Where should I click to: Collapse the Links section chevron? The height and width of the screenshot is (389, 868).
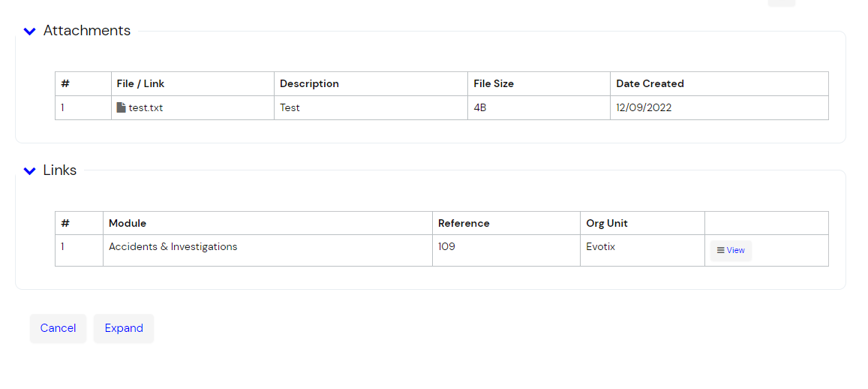click(29, 171)
